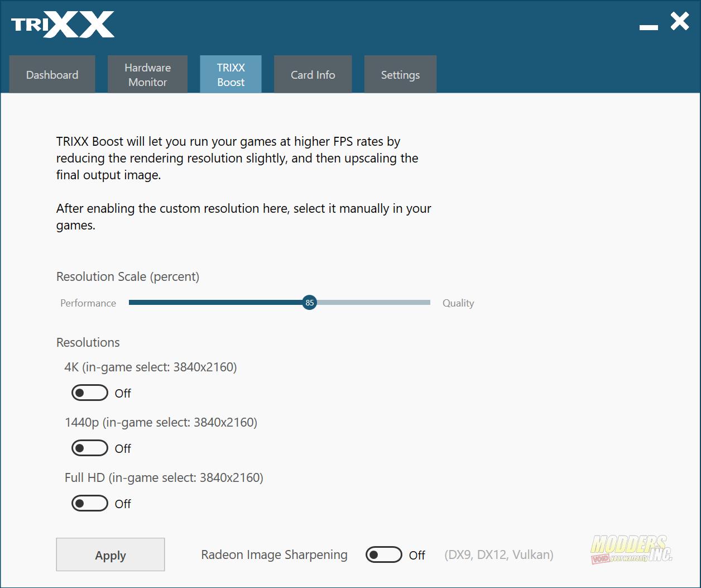This screenshot has height=588, width=701.
Task: Switch to the Dashboard tab
Action: tap(52, 74)
